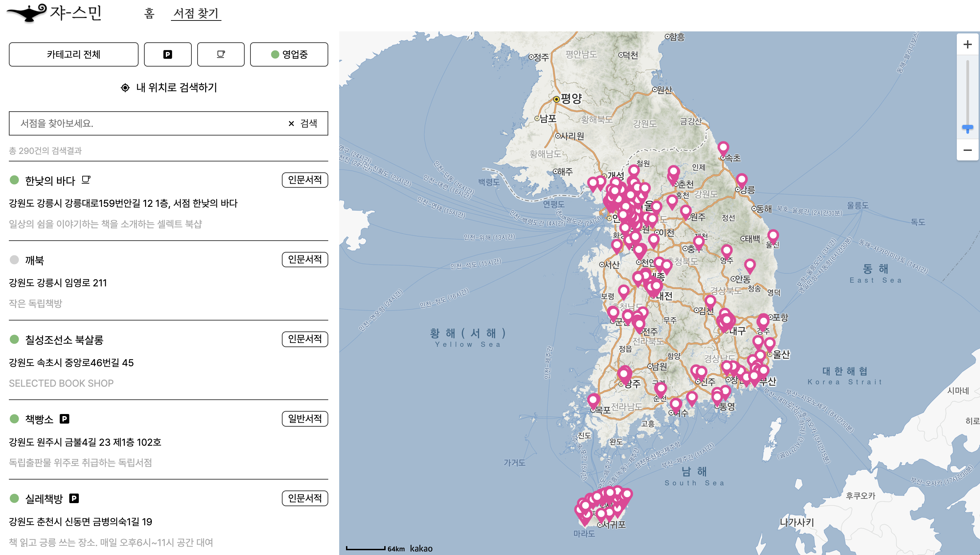Zoom in the map with plus button
Viewport: 980px width, 555px height.
(967, 45)
